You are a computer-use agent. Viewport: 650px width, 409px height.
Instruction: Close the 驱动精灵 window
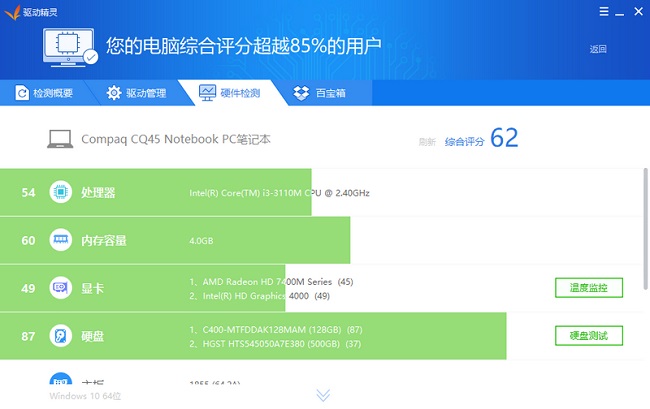[x=638, y=12]
